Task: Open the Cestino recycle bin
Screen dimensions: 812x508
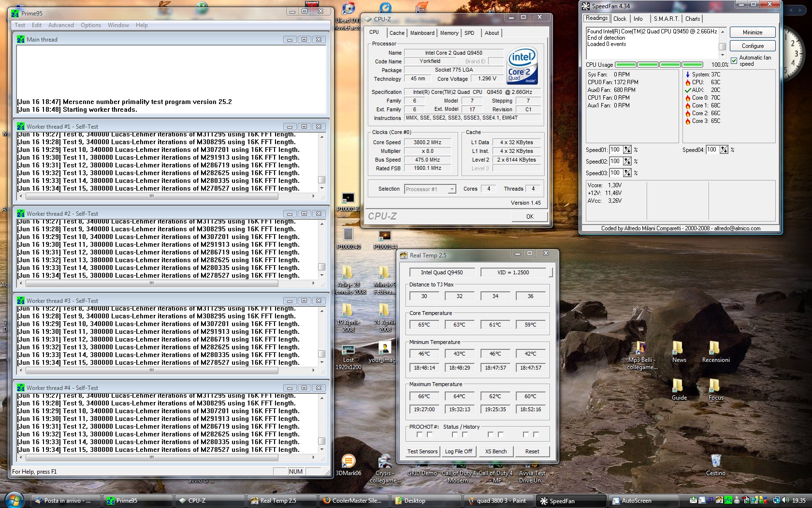Action: [x=716, y=464]
